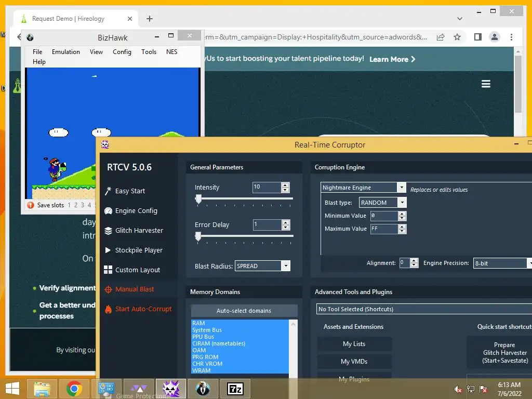Click the Intensity value field
Screen dimensions: 532x399
click(x=267, y=187)
